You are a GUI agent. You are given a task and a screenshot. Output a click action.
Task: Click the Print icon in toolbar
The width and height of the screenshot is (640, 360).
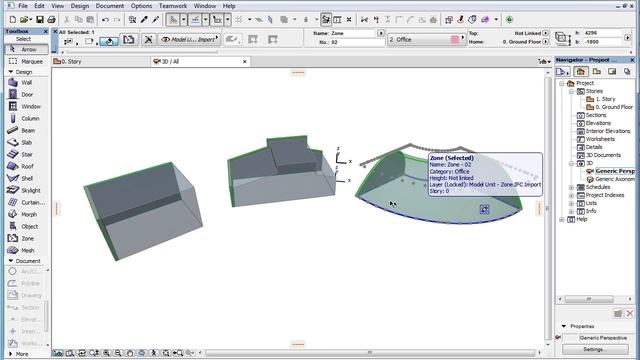[51, 20]
